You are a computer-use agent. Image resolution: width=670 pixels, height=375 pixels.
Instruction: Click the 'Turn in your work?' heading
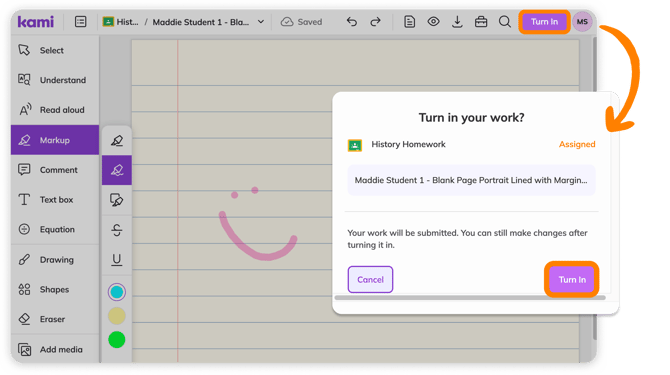(471, 117)
